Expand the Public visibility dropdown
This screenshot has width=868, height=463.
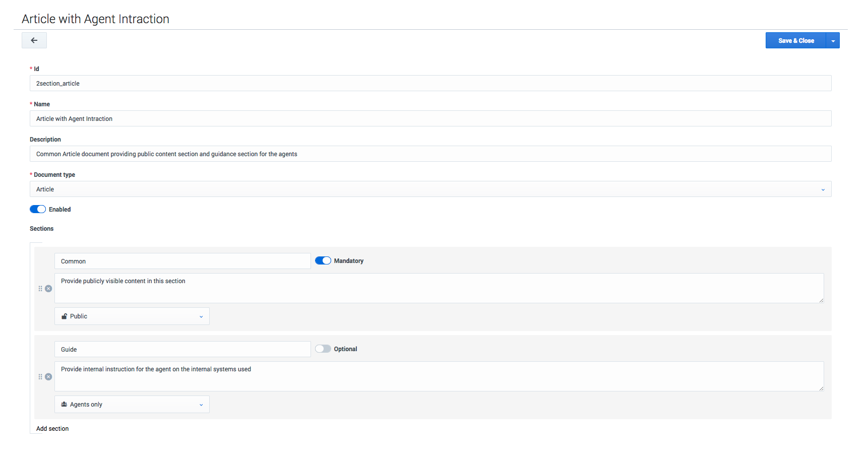click(x=132, y=316)
